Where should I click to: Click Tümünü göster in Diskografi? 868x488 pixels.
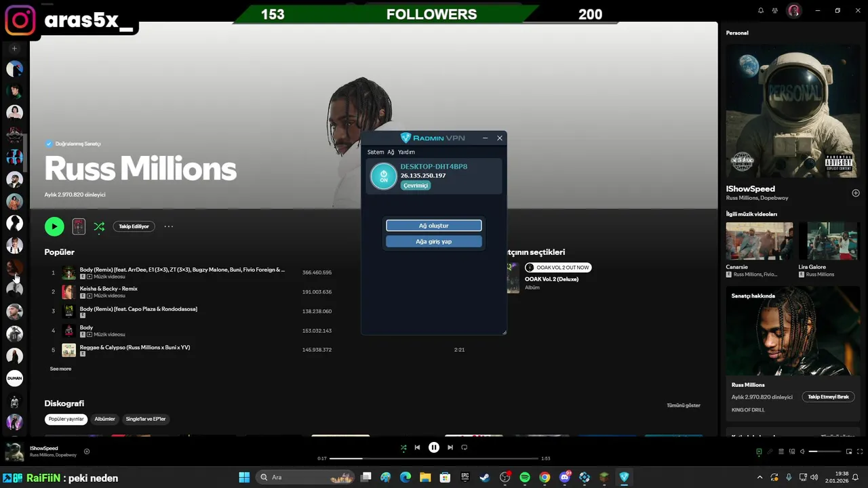(684, 405)
